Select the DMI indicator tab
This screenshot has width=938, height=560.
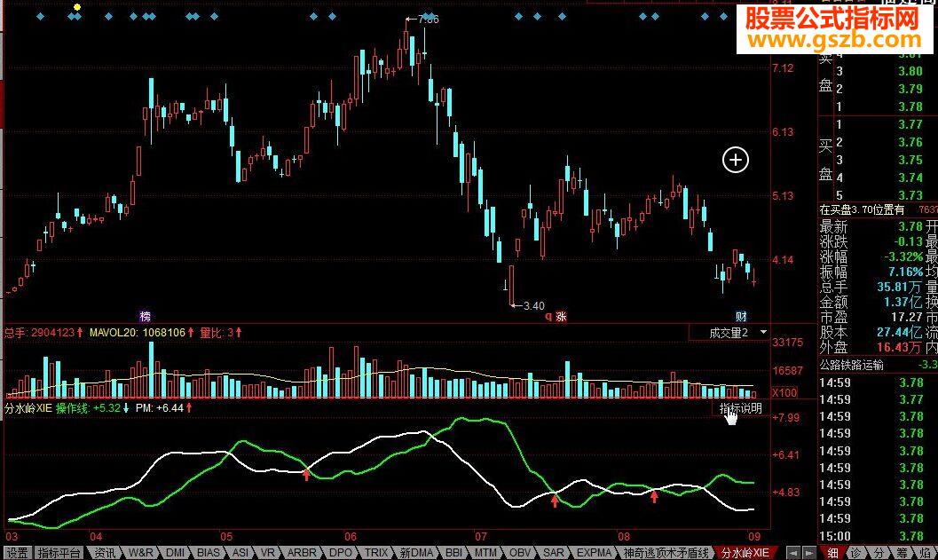[176, 553]
